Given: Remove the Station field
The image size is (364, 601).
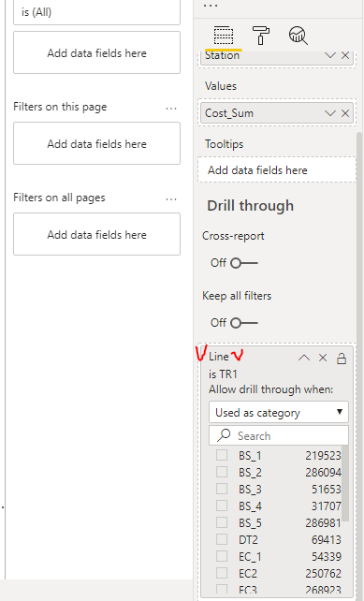Looking at the screenshot, I should pyautogui.click(x=345, y=55).
